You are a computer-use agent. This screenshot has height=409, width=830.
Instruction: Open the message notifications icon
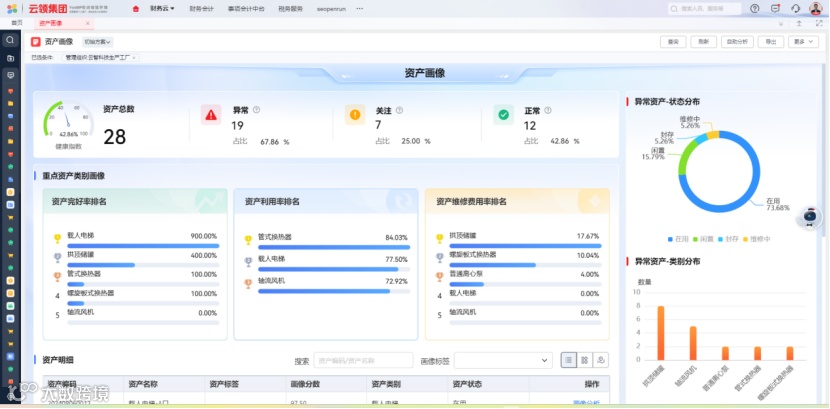pyautogui.click(x=775, y=8)
